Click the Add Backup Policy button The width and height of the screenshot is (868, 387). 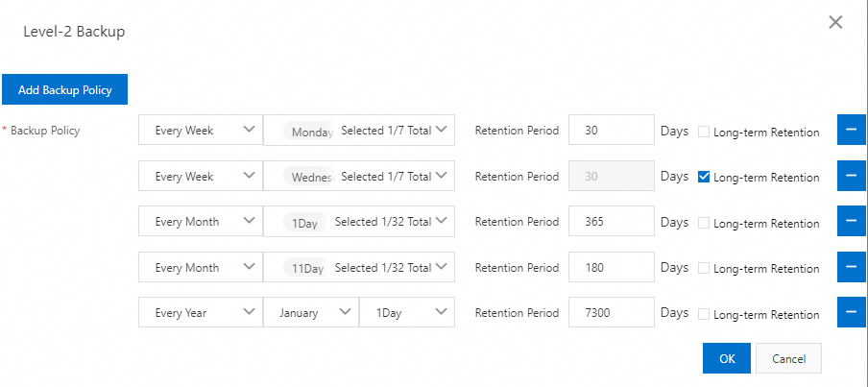64,89
